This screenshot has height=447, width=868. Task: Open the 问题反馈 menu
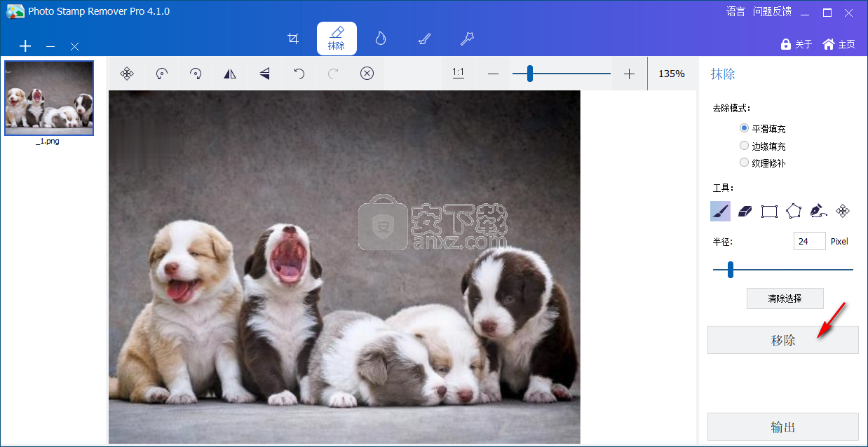pyautogui.click(x=772, y=11)
